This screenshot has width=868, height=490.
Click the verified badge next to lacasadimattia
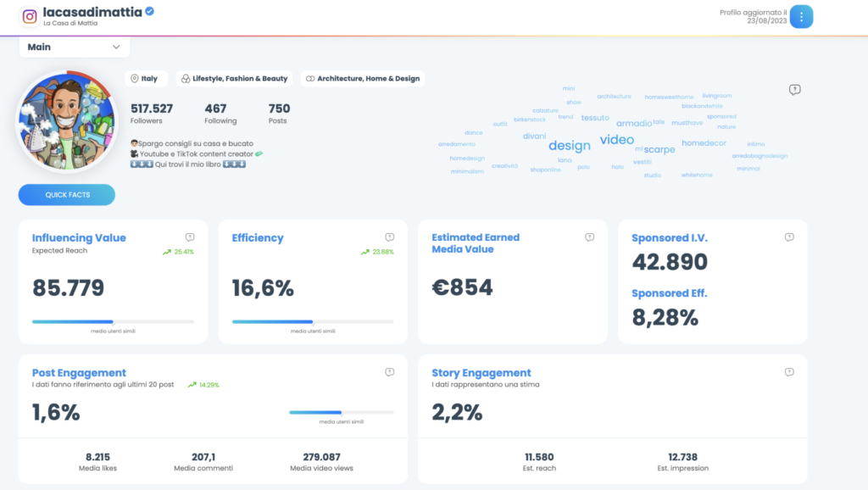149,11
